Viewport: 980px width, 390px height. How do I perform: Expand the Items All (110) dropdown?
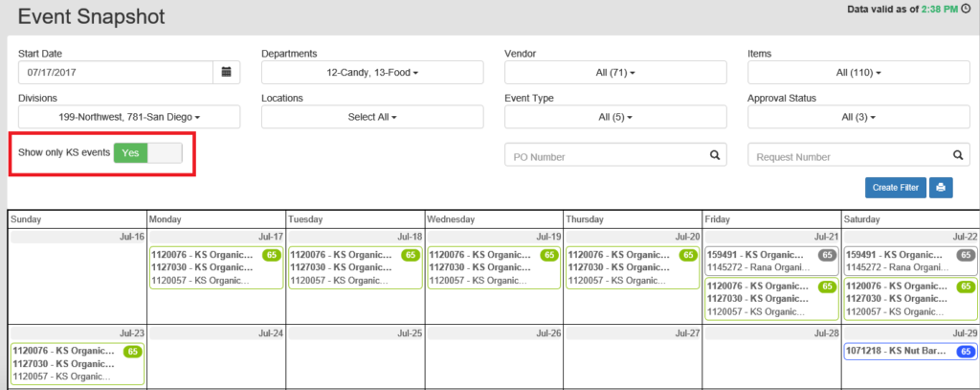click(858, 72)
